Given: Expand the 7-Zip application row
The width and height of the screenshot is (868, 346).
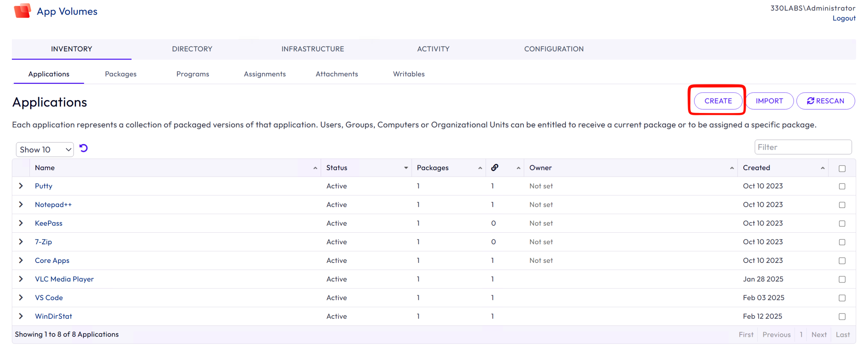Looking at the screenshot, I should pos(21,242).
